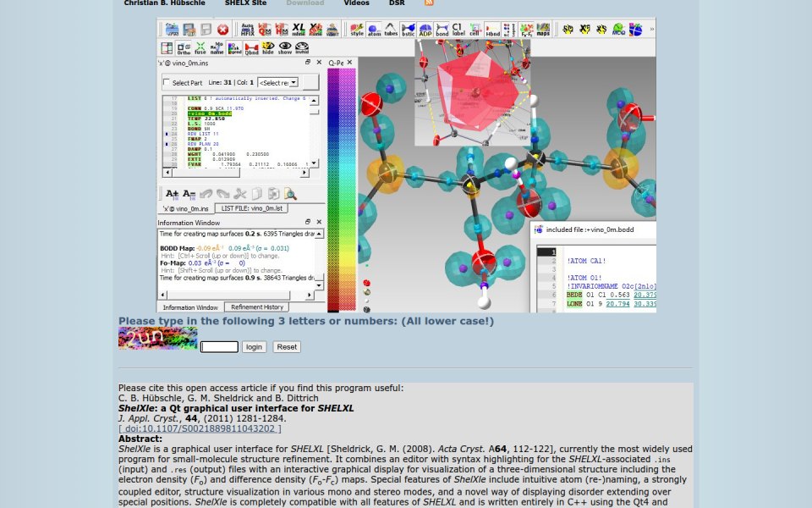Viewport: 812px width, 508px height.
Task: Toggle the show eye icon
Action: tap(285, 48)
